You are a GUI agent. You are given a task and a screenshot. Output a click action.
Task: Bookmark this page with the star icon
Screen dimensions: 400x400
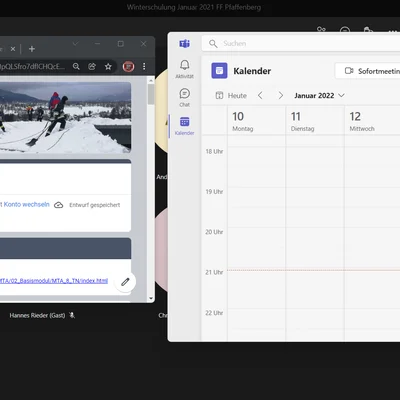pos(108,66)
